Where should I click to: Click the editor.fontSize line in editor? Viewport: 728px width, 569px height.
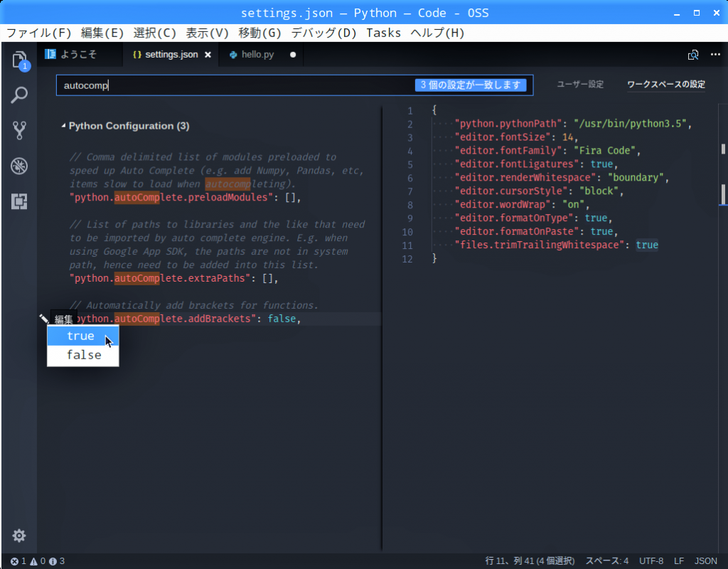click(516, 137)
